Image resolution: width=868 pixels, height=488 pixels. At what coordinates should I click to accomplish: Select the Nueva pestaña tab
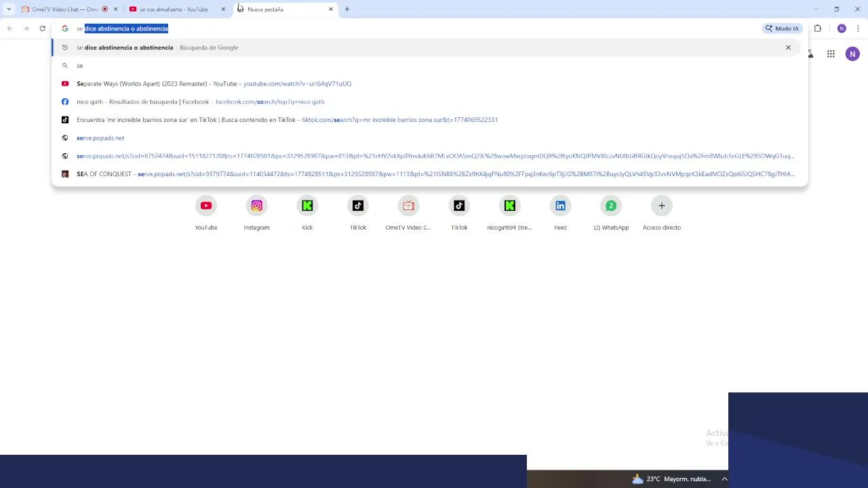[285, 9]
